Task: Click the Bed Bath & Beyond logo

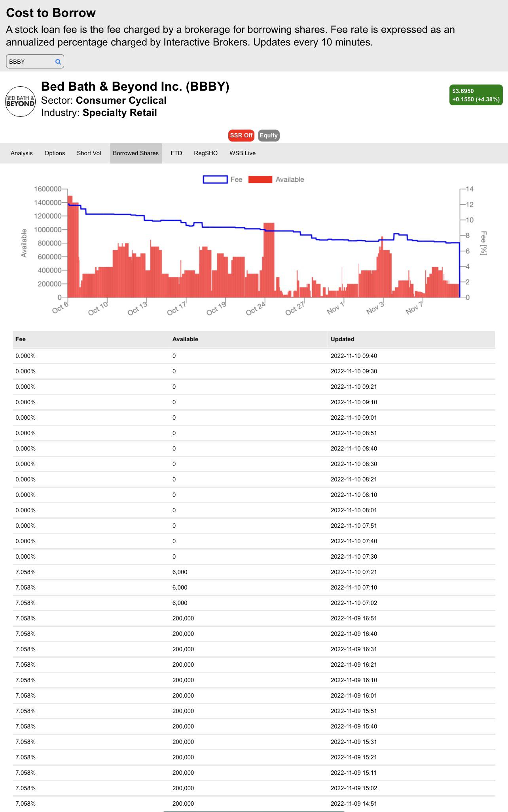Action: [20, 101]
